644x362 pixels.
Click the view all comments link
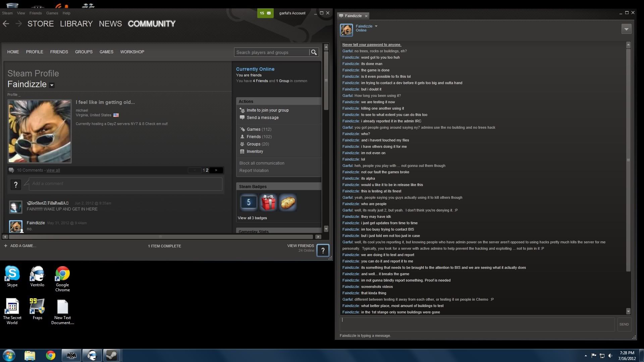[x=53, y=170]
